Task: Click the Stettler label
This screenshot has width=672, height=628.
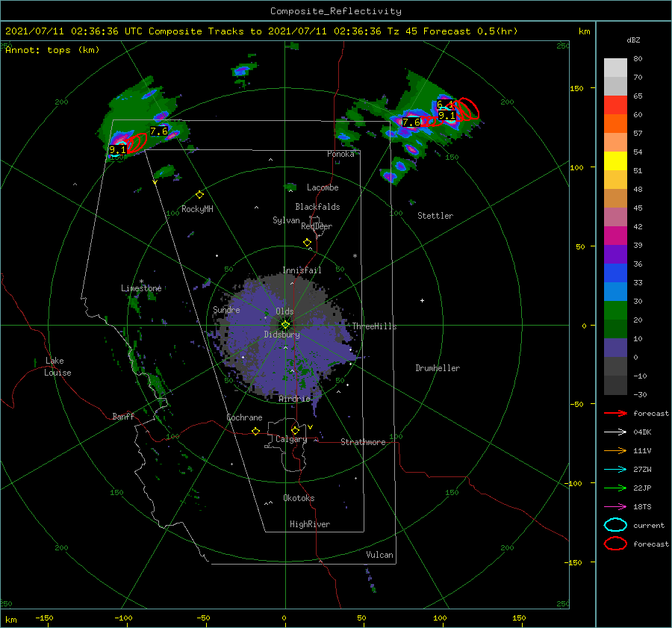Action: coord(435,216)
